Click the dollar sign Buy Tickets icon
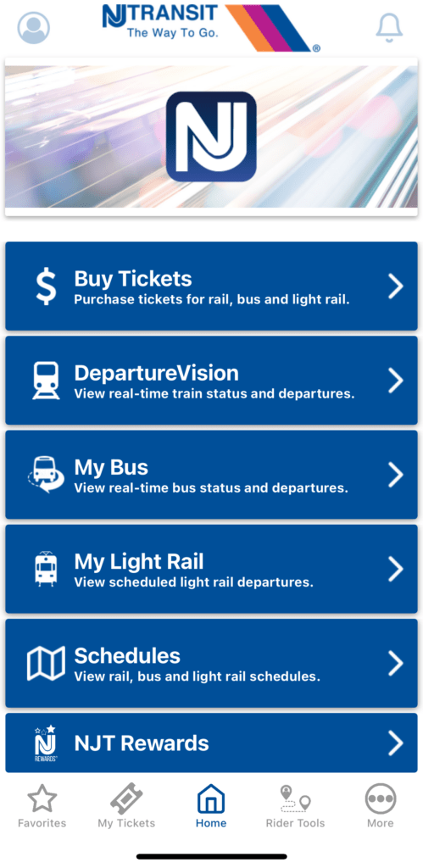423x868 pixels. click(46, 287)
